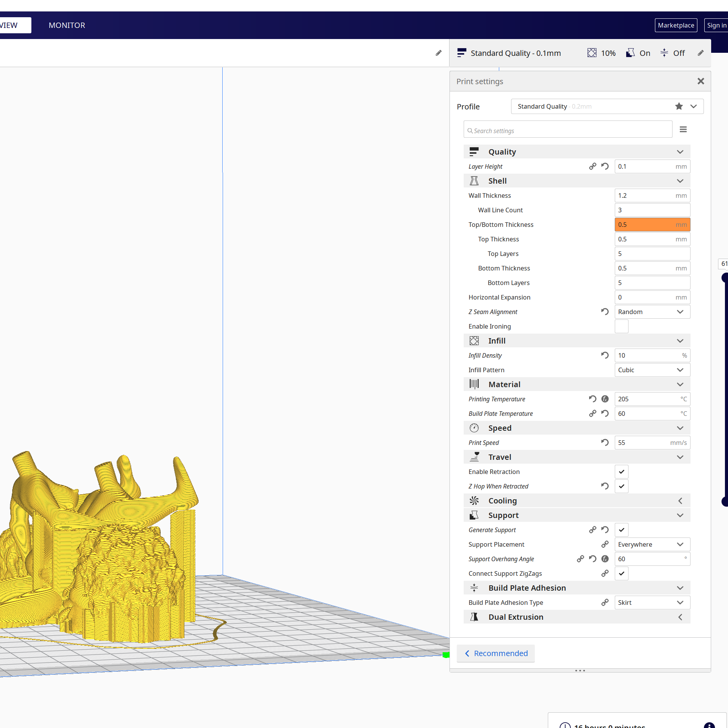728x728 pixels.
Task: Open the Support Placement dropdown
Action: pyautogui.click(x=652, y=544)
